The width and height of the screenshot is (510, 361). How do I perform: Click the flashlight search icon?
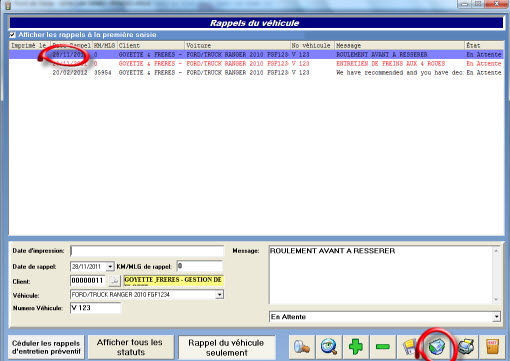[302, 347]
